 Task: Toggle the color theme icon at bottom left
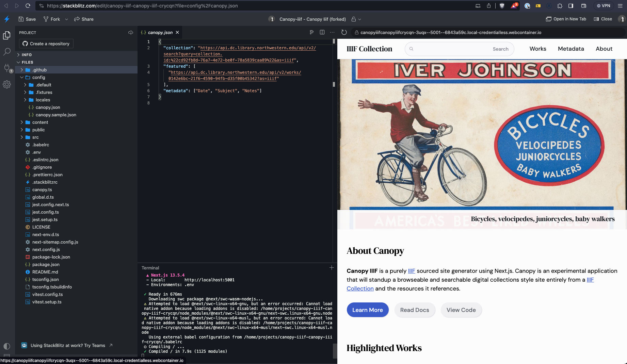pyautogui.click(x=7, y=346)
